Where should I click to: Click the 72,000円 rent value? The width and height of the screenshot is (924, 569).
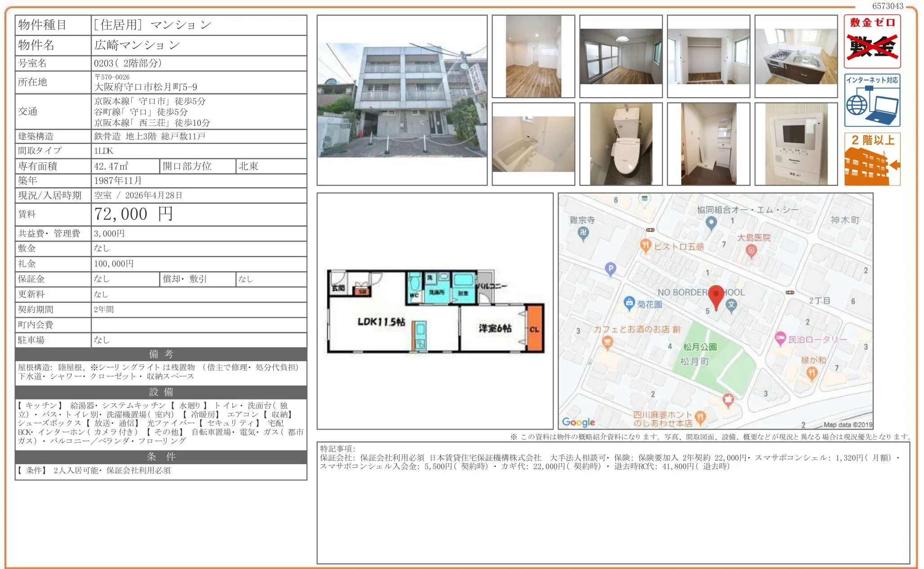(133, 214)
